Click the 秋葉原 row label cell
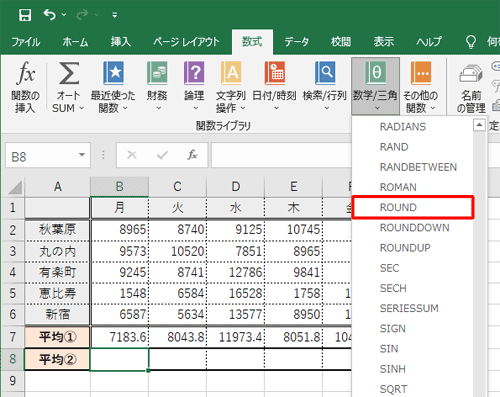Screen dimensions: 500x397 57,230
